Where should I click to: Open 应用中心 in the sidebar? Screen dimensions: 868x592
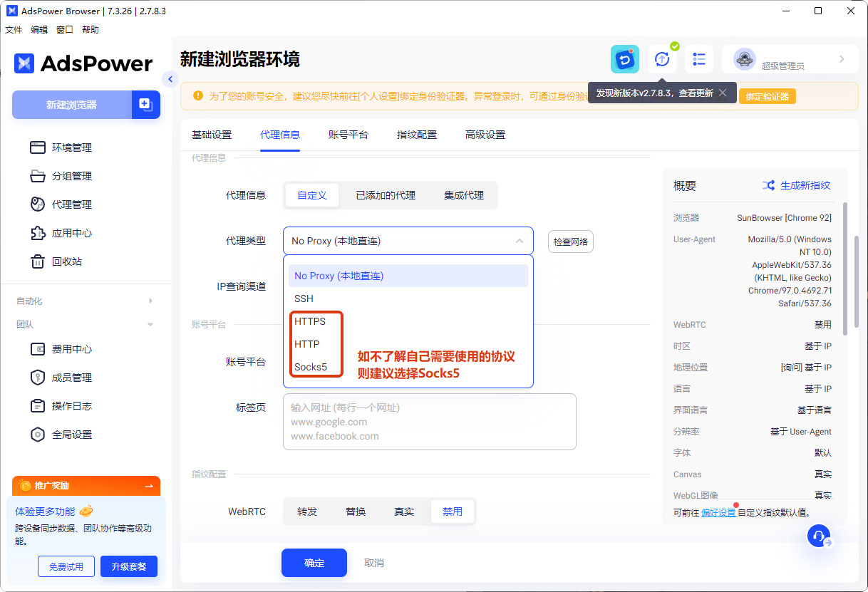pos(71,233)
